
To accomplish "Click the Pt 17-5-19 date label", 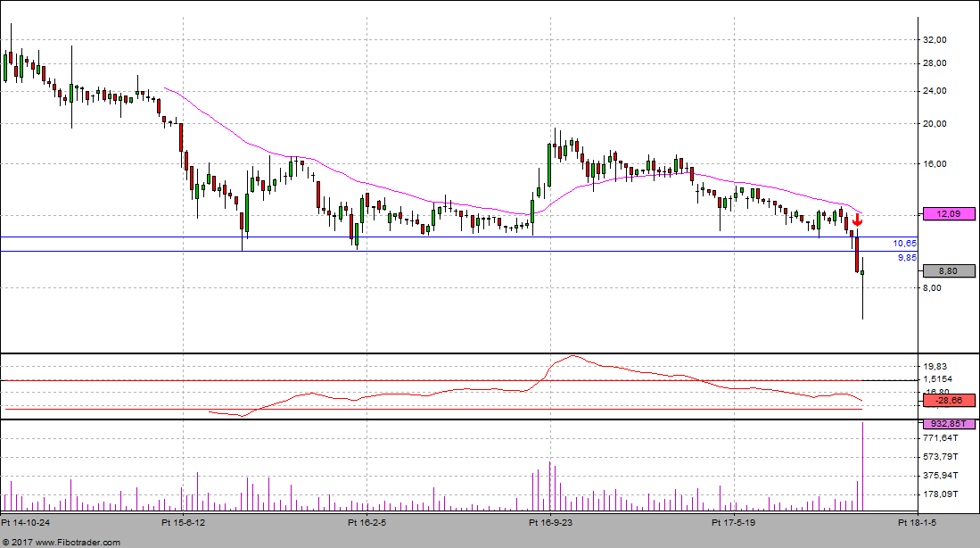I will (734, 522).
